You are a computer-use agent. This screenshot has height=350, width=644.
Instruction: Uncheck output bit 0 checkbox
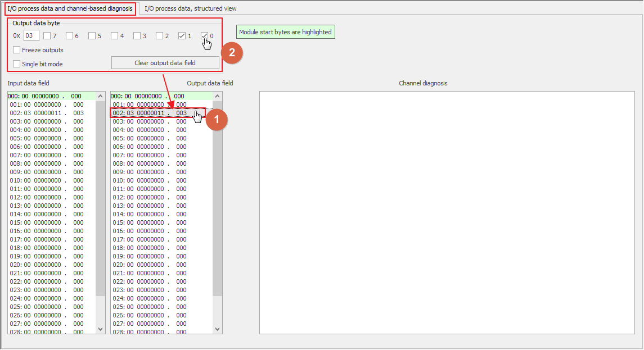click(x=205, y=36)
